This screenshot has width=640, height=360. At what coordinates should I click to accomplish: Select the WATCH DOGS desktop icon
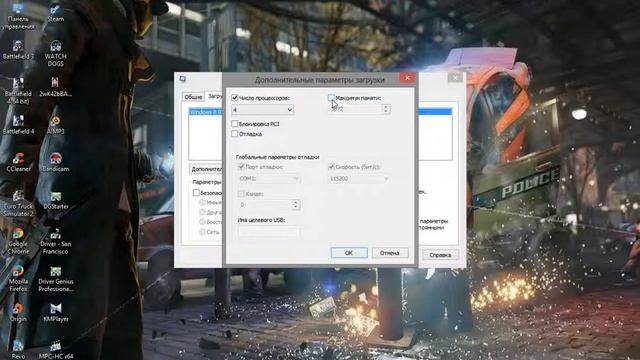coord(56,53)
